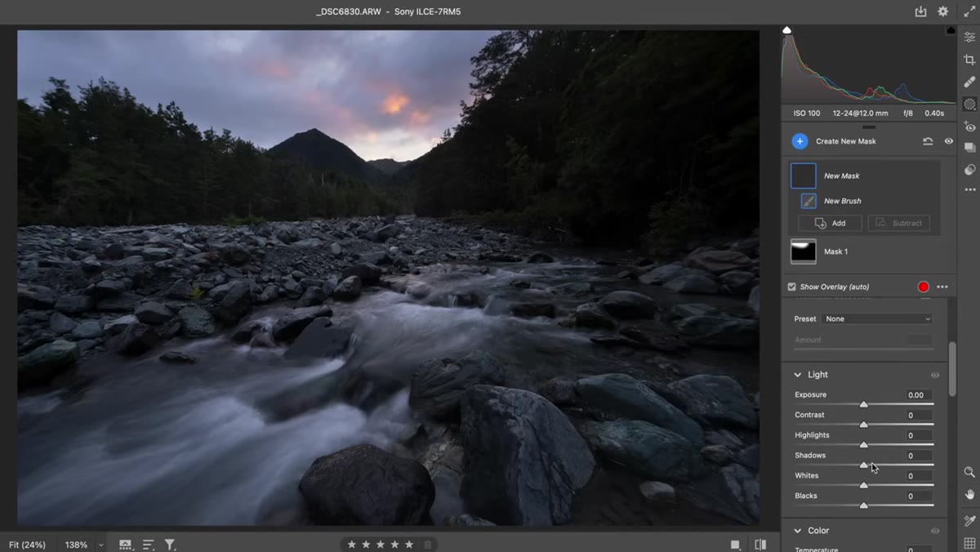Viewport: 980px width, 552px height.
Task: Click the blue plus Create New Mask icon
Action: pos(800,141)
